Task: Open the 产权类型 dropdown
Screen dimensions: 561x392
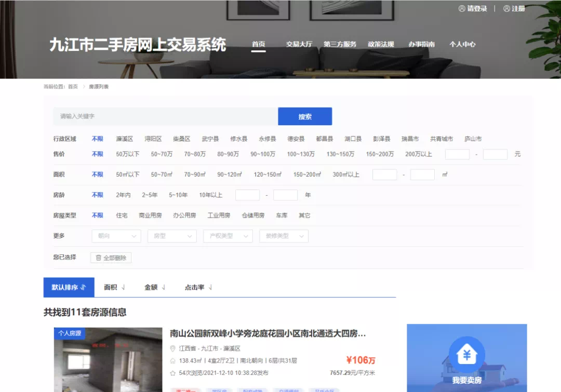Action: pyautogui.click(x=228, y=236)
